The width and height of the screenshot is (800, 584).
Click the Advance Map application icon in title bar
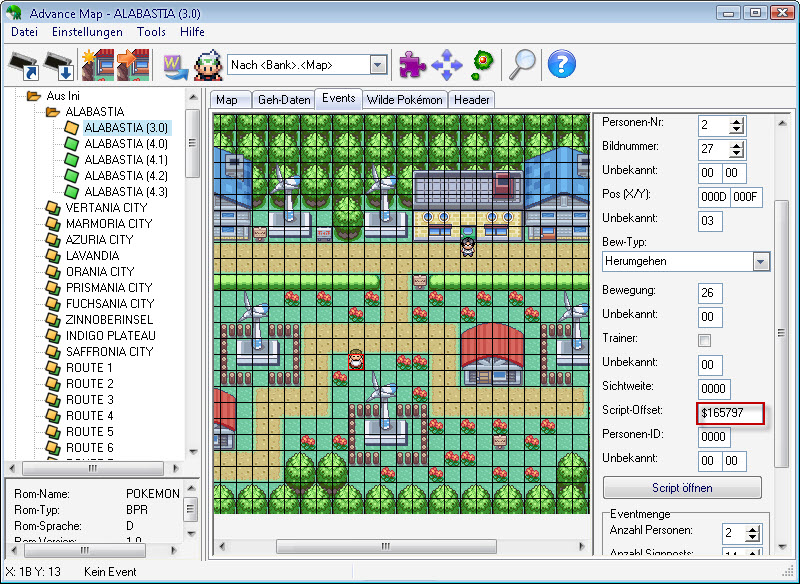click(14, 13)
